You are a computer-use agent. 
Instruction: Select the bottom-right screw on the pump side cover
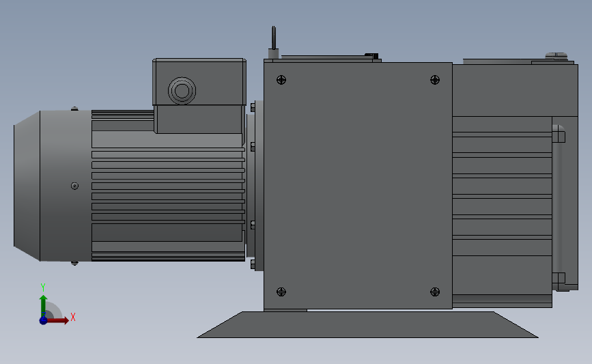click(435, 292)
